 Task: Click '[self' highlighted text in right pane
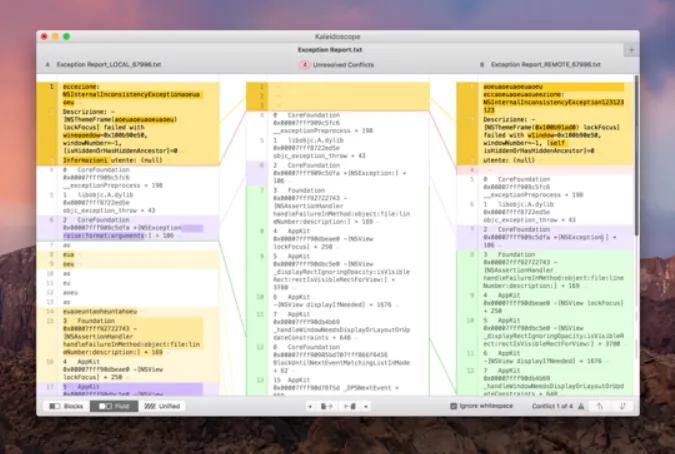[557, 143]
